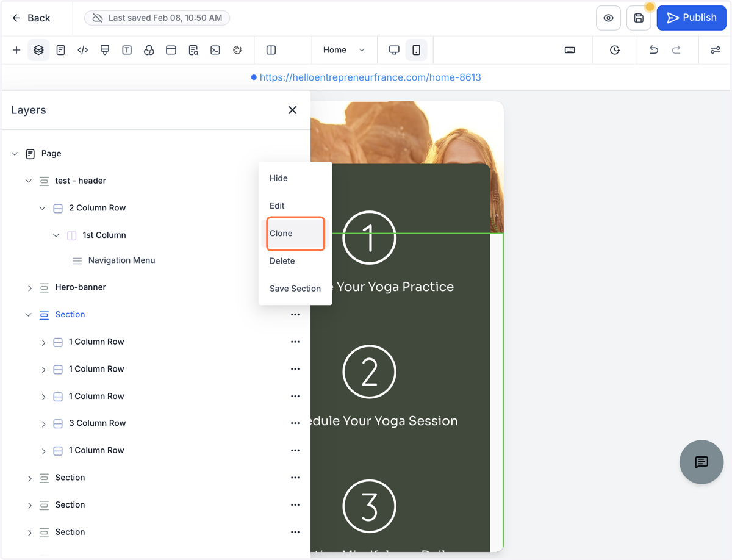Collapse the test - header section
The width and height of the screenshot is (732, 560).
point(29,181)
